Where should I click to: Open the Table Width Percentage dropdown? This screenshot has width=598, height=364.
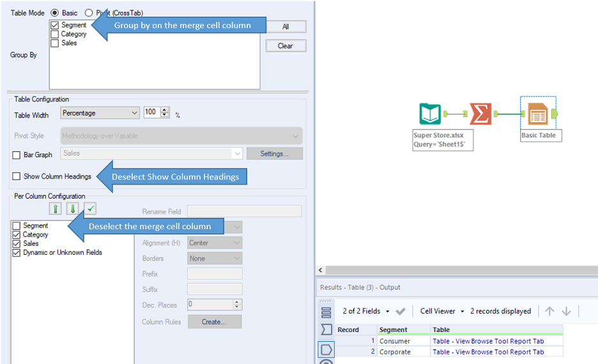(100, 113)
